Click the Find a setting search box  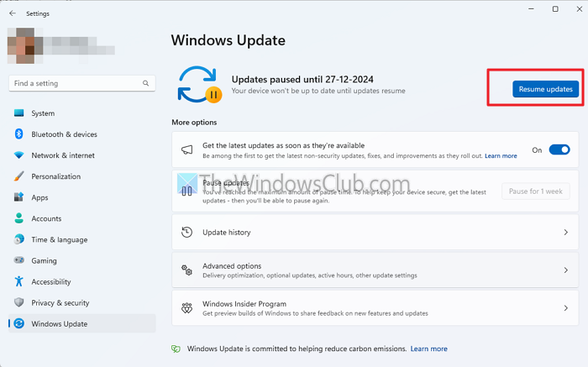[81, 83]
